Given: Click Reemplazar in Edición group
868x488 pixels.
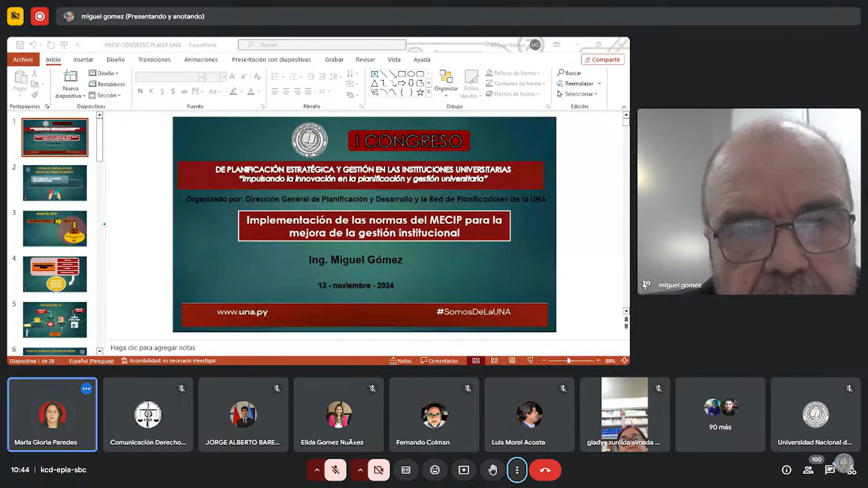Looking at the screenshot, I should (x=579, y=83).
